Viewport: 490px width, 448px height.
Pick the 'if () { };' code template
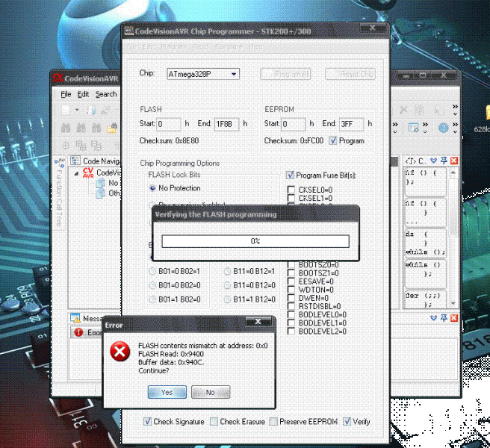coord(425,182)
